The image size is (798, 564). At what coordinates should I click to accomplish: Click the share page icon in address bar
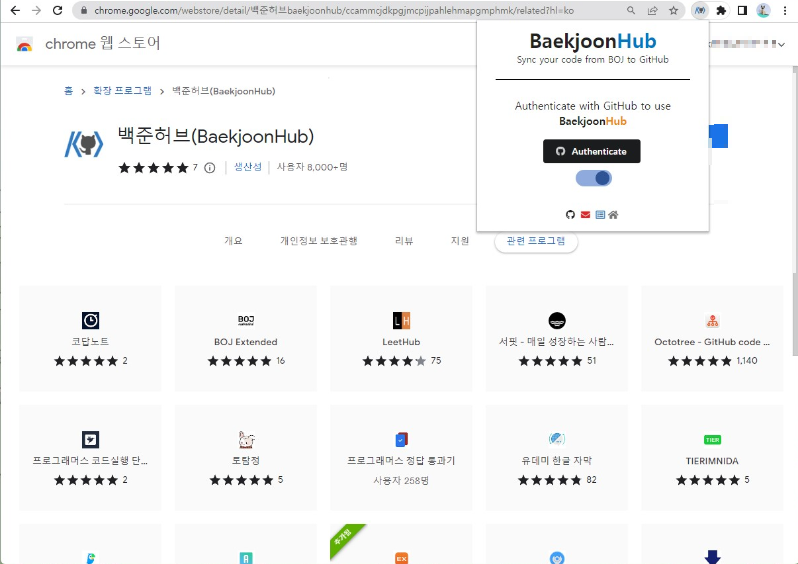[652, 10]
